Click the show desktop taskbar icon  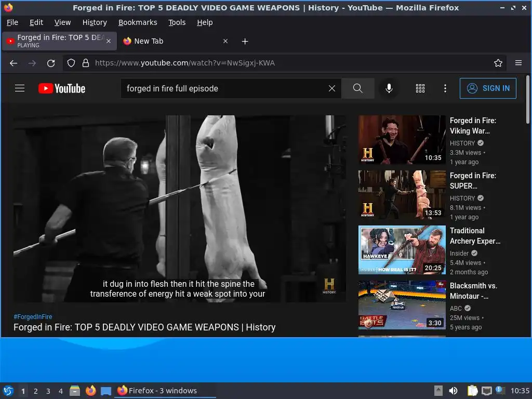pos(106,391)
